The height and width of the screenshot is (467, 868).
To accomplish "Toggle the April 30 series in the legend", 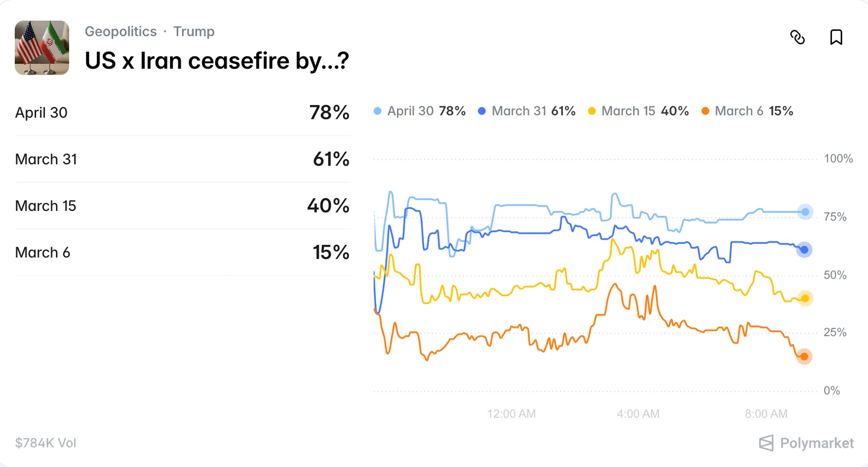I will pos(420,111).
